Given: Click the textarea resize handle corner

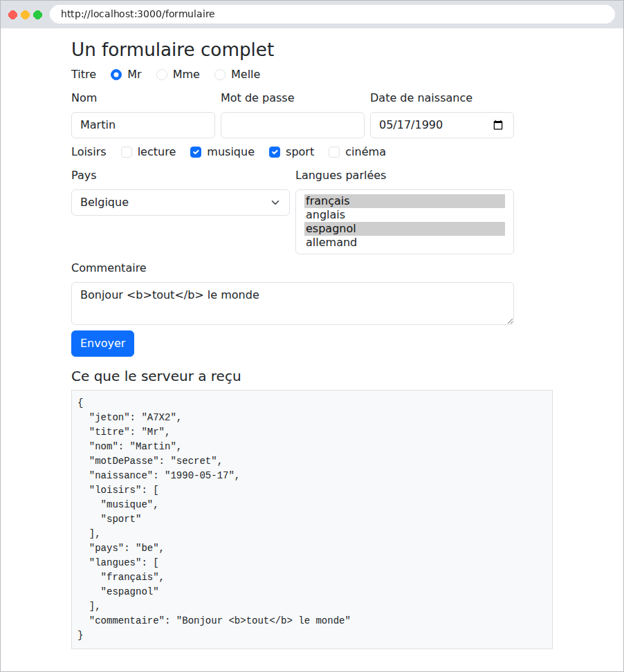Looking at the screenshot, I should [510, 321].
